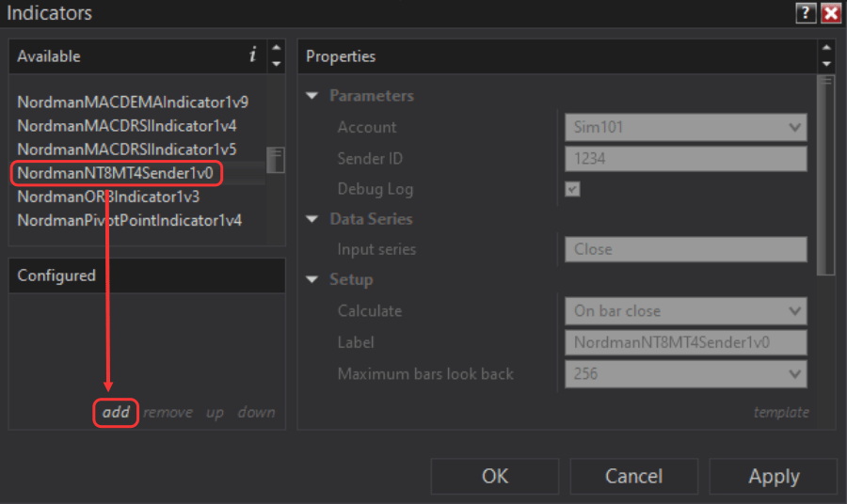Image resolution: width=847 pixels, height=504 pixels.
Task: Click the Properties panel header
Action: click(557, 56)
